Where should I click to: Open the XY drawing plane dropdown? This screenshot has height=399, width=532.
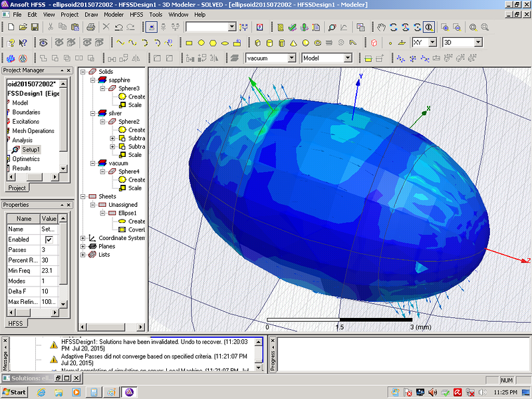pos(432,43)
